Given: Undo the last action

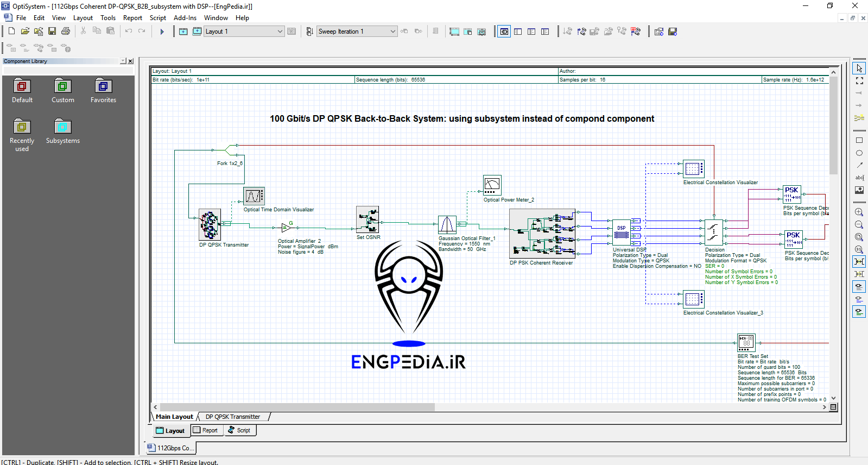Looking at the screenshot, I should (129, 31).
